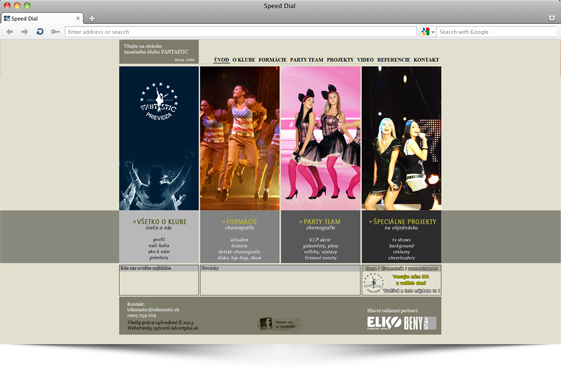This screenshot has width=561, height=370.
Task: Open the Google search engine dropdown
Action: tap(428, 32)
